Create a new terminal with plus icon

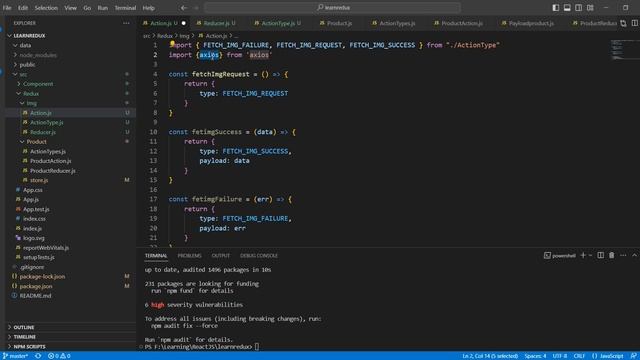[583, 256]
